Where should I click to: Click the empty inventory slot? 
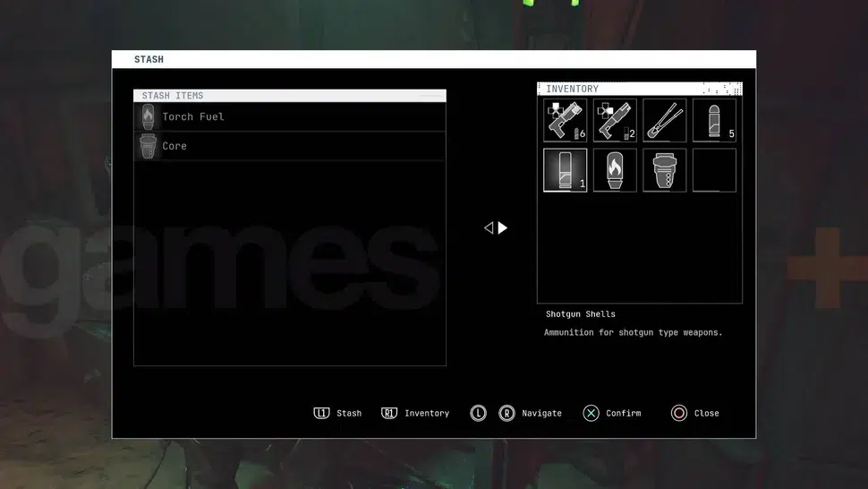click(x=714, y=170)
